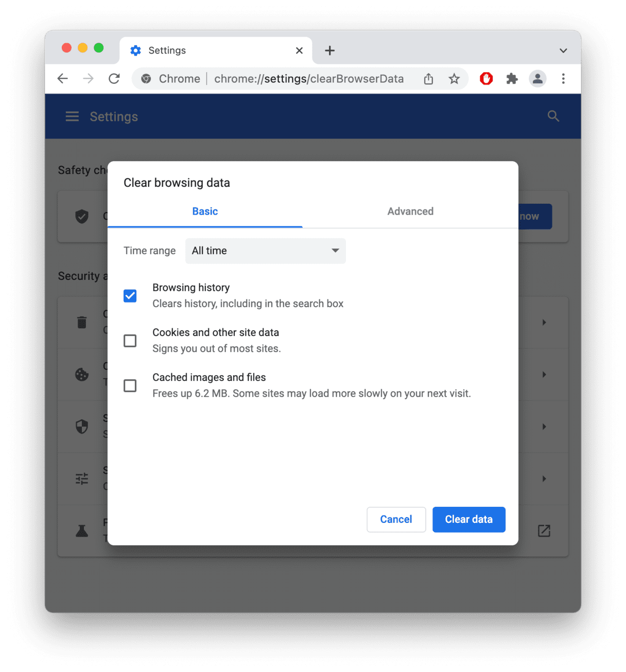This screenshot has width=626, height=672.
Task: Open the profile avatar menu
Action: (537, 79)
